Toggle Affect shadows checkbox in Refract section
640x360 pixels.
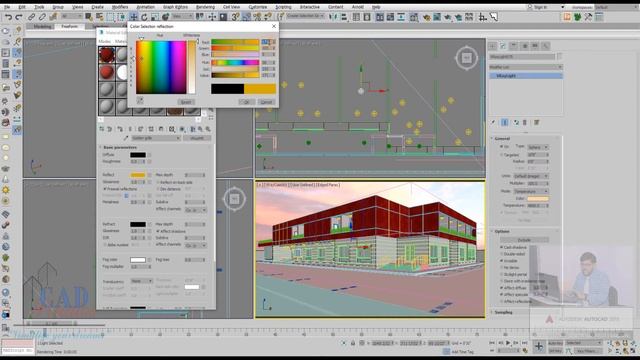tap(158, 231)
